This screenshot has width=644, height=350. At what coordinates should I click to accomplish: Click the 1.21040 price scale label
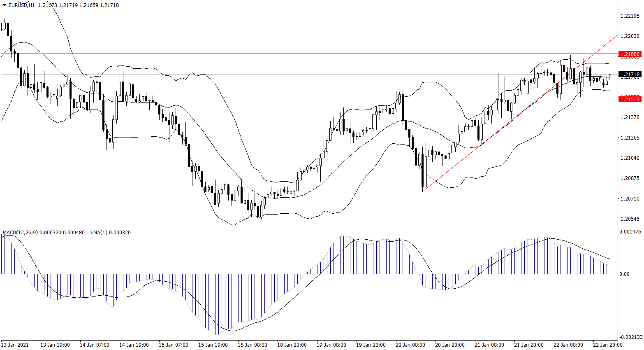pyautogui.click(x=630, y=158)
